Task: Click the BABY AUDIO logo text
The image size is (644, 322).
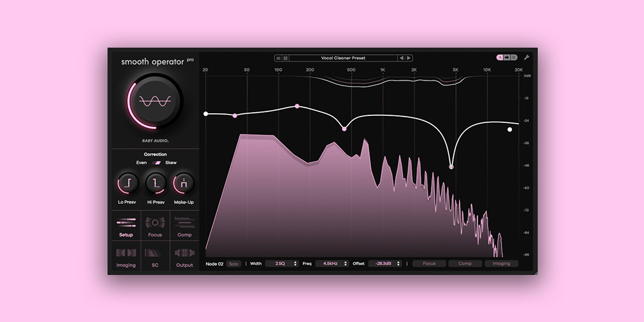Action: click(155, 141)
